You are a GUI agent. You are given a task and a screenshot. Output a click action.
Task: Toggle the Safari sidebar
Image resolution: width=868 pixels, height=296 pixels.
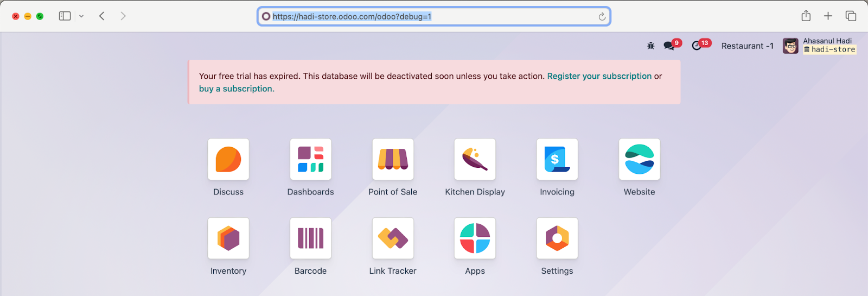click(65, 16)
